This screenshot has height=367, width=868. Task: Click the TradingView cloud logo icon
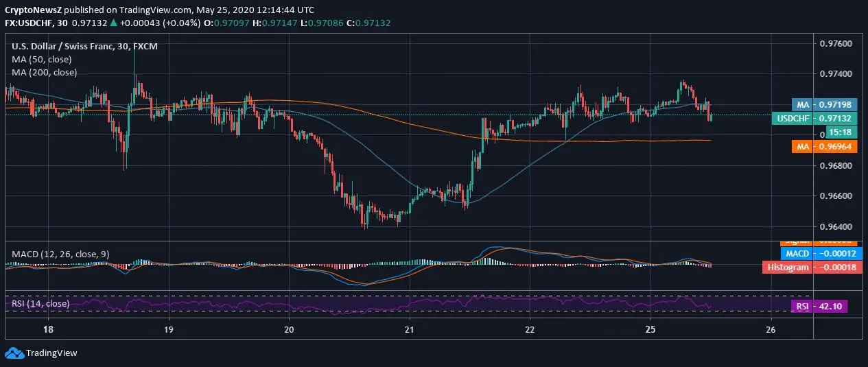14,353
